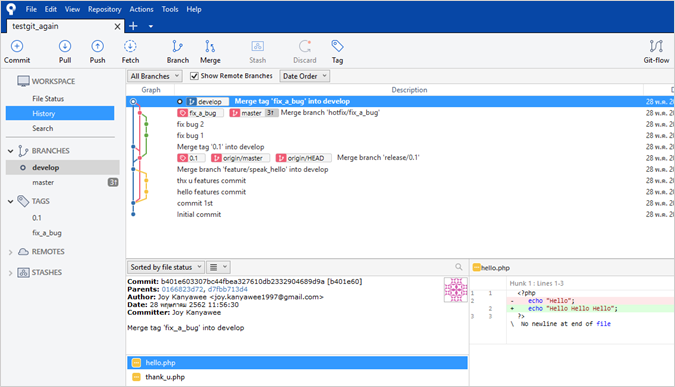Click the SourceTree logo icon
Image resolution: width=675 pixels, height=387 pixels.
pyautogui.click(x=11, y=9)
